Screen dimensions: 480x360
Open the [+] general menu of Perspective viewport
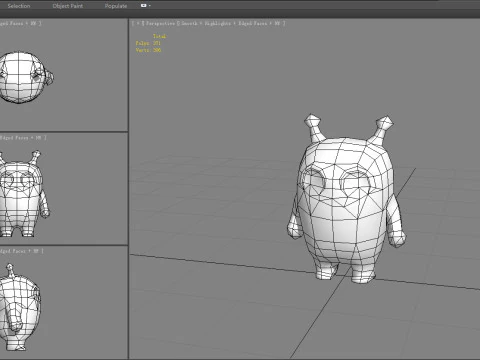[x=138, y=23]
